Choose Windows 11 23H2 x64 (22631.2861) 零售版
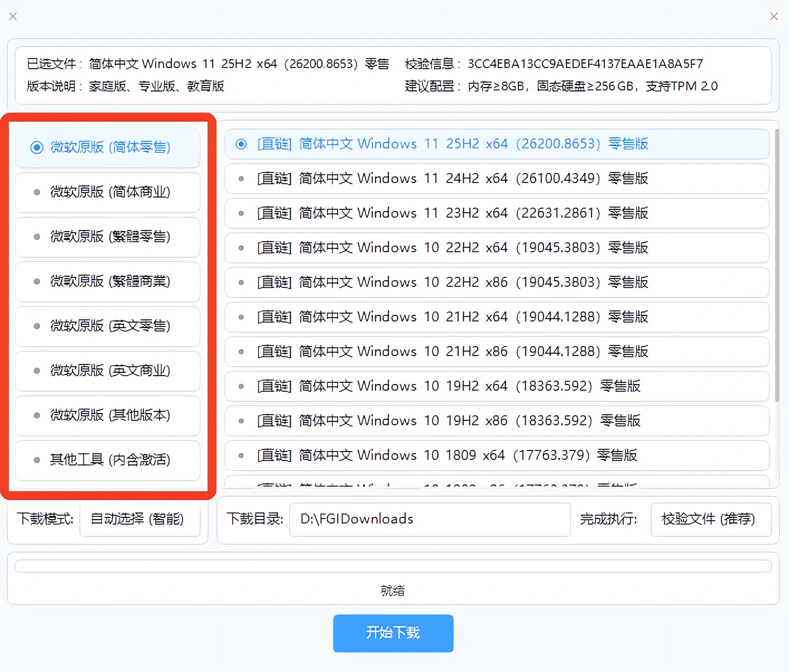 click(497, 213)
